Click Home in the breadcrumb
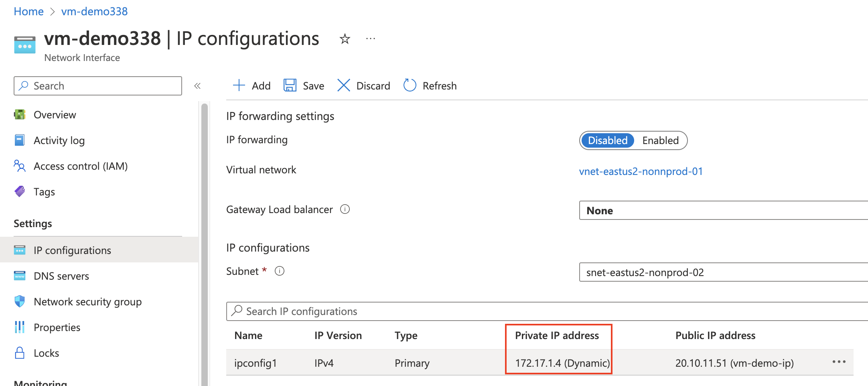The width and height of the screenshot is (868, 386). 28,11
